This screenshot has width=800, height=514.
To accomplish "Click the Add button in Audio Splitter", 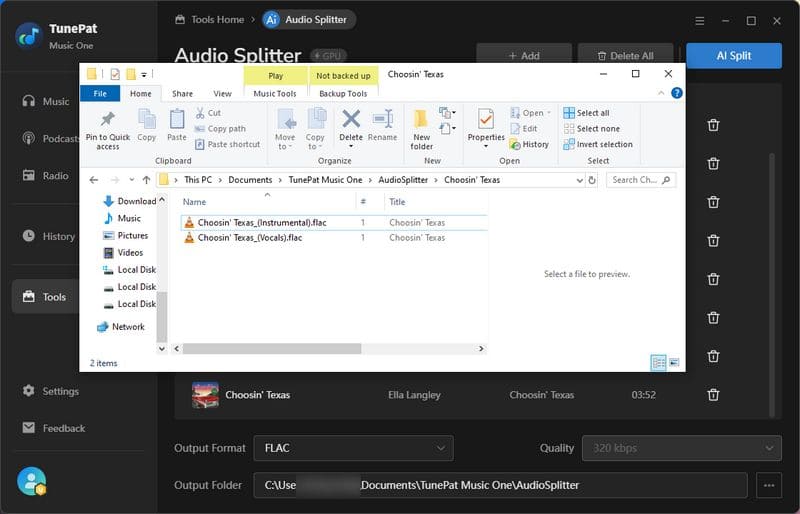I will click(x=524, y=56).
